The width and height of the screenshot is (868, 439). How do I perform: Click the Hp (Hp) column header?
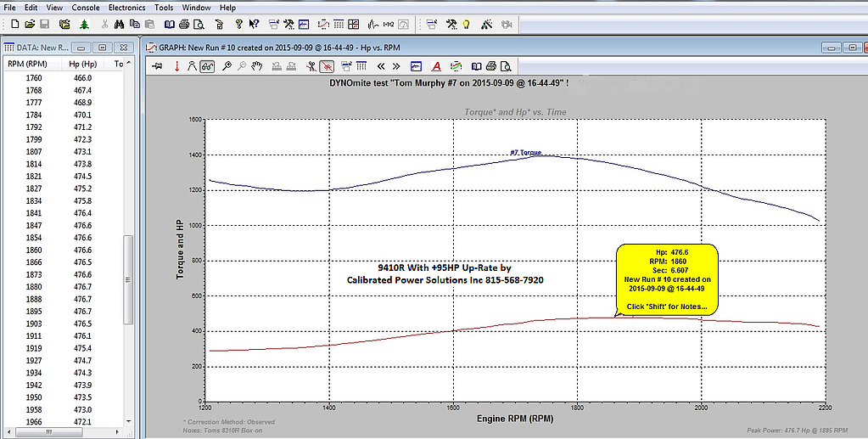pyautogui.click(x=82, y=64)
